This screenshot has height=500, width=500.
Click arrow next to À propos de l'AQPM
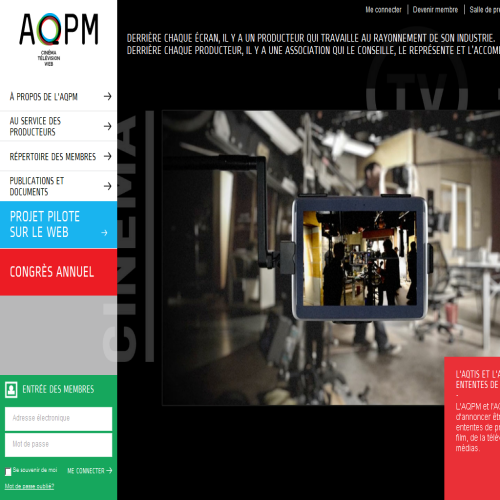(107, 97)
